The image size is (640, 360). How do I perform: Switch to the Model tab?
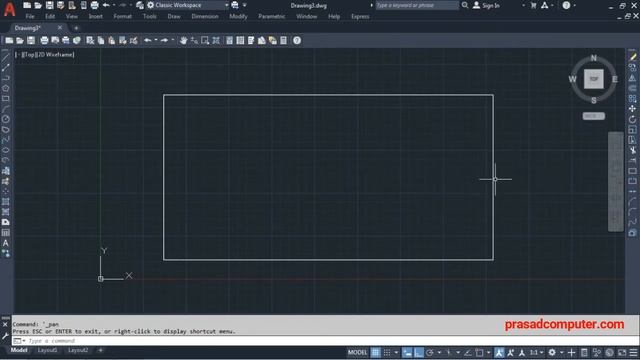point(19,350)
